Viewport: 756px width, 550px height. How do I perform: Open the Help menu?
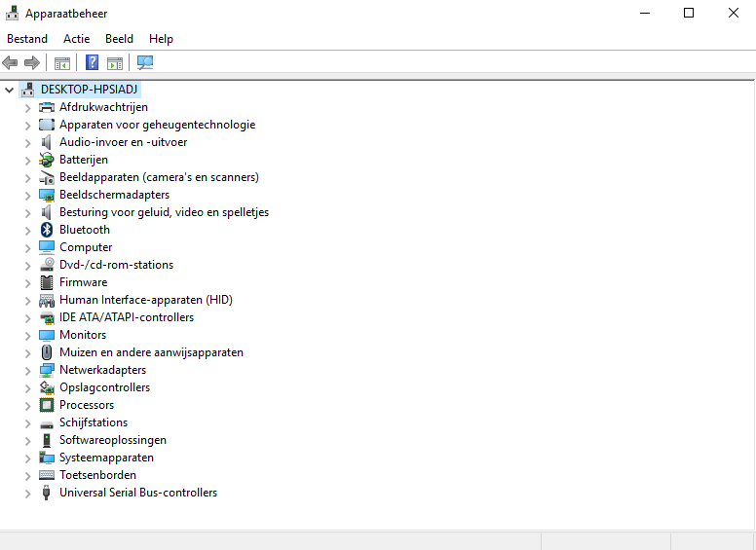161,39
